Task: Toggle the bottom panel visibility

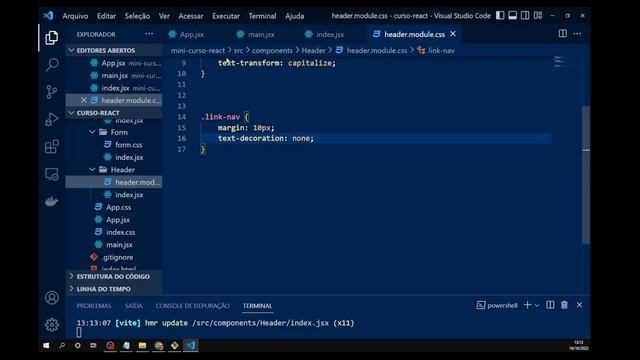Action: (513, 16)
